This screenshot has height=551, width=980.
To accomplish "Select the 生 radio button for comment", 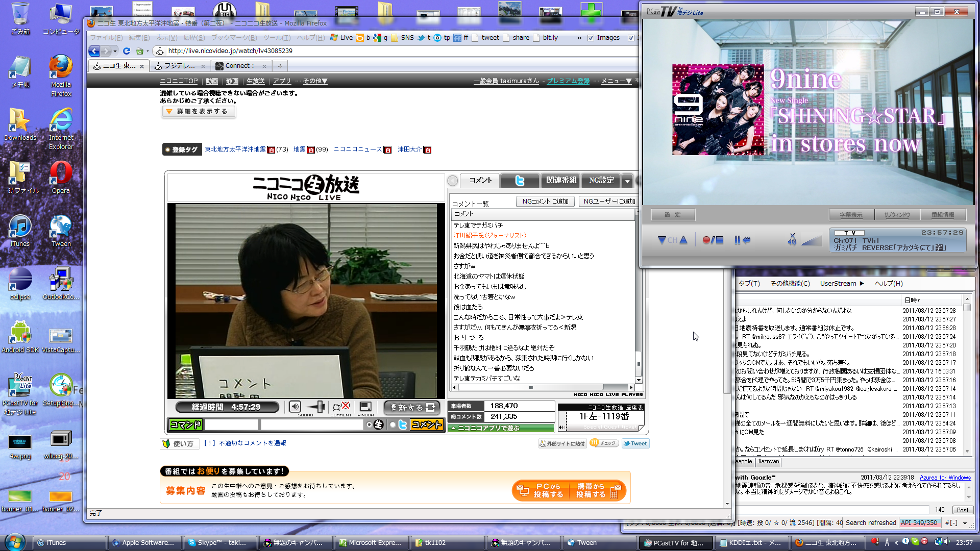I will click(x=369, y=424).
